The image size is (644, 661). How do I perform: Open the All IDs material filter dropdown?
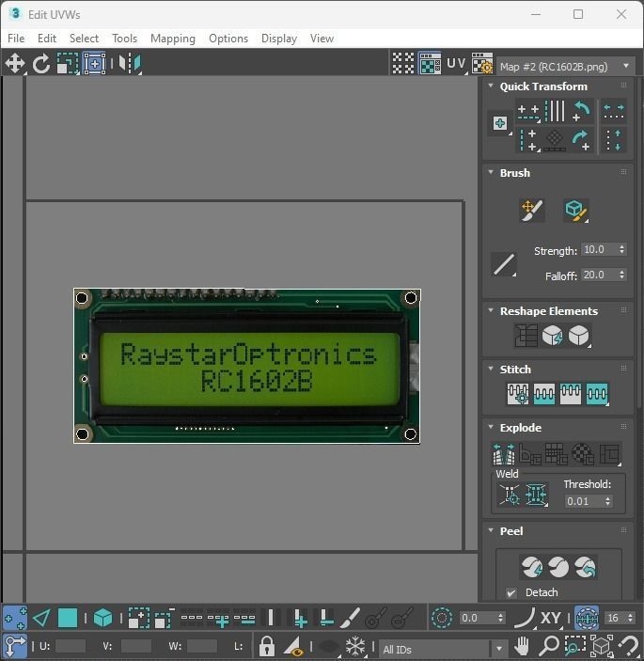[x=444, y=649]
